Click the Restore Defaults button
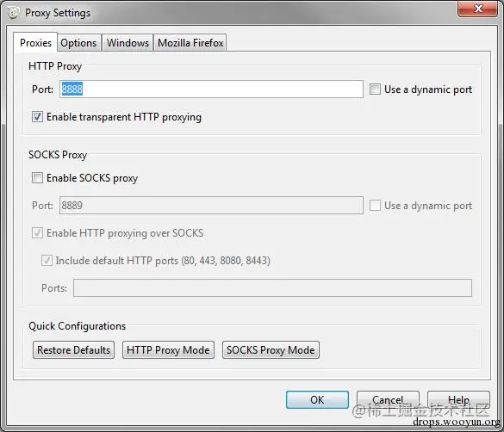The image size is (504, 432). point(73,350)
